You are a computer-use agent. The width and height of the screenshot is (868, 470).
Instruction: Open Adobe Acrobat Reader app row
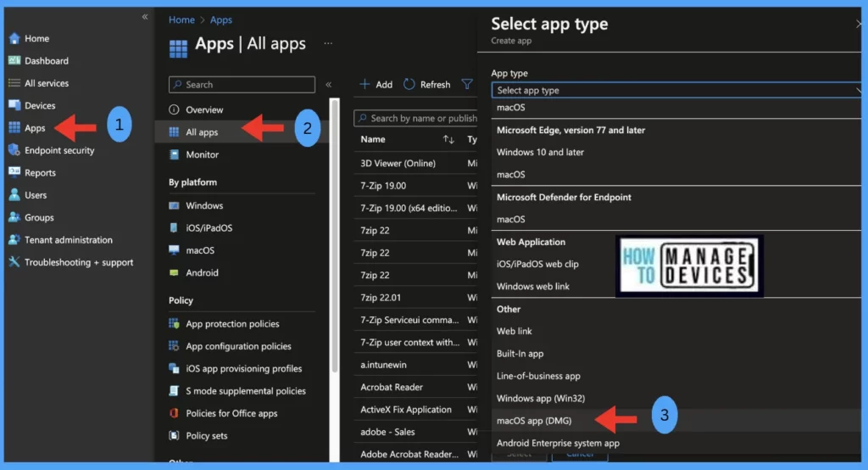(x=409, y=454)
